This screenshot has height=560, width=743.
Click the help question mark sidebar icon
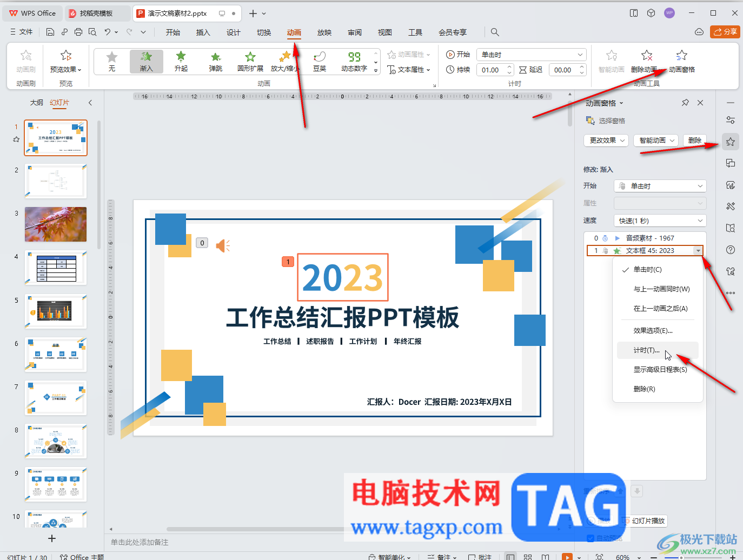click(731, 250)
